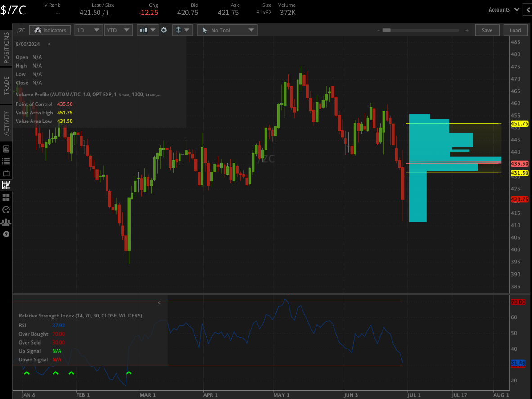Click the help question mark icon
This screenshot has height=399, width=532.
6,234
